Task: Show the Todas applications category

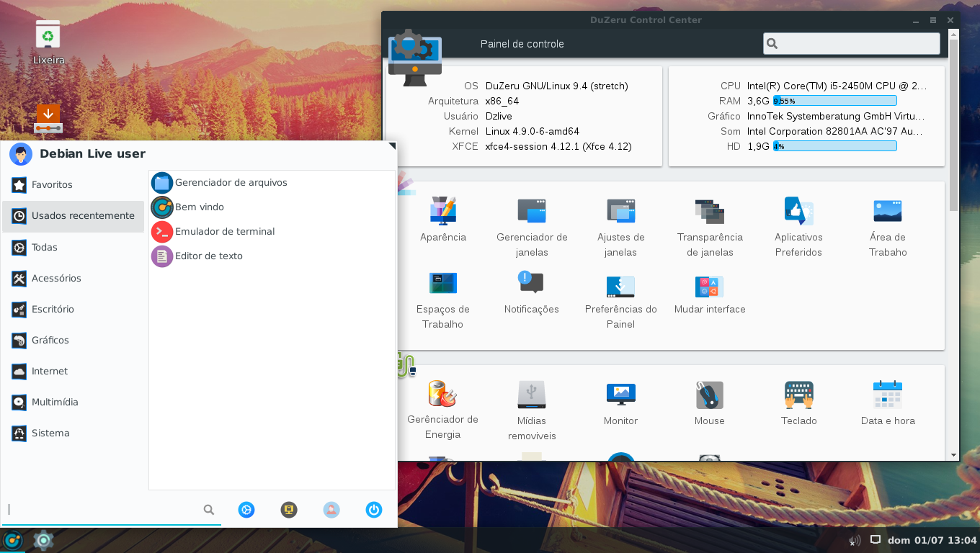Action: pyautogui.click(x=73, y=248)
